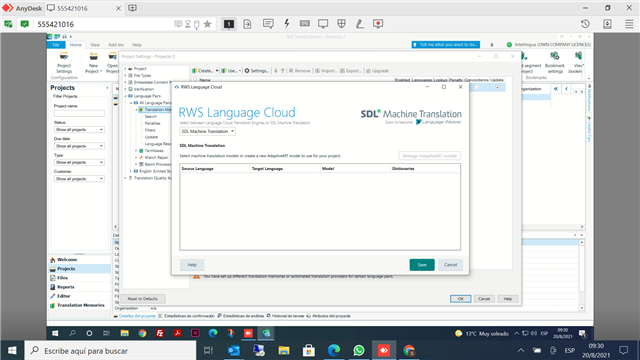Open the AnyDesk actions lightning icon
Image resolution: width=640 pixels, height=360 pixels.
287,24
